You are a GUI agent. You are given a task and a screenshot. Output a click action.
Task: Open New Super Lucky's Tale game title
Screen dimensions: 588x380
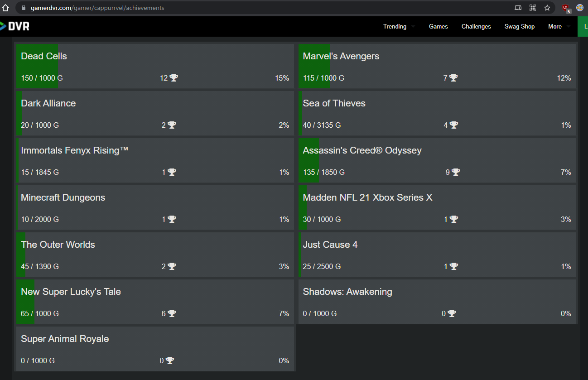(x=71, y=292)
